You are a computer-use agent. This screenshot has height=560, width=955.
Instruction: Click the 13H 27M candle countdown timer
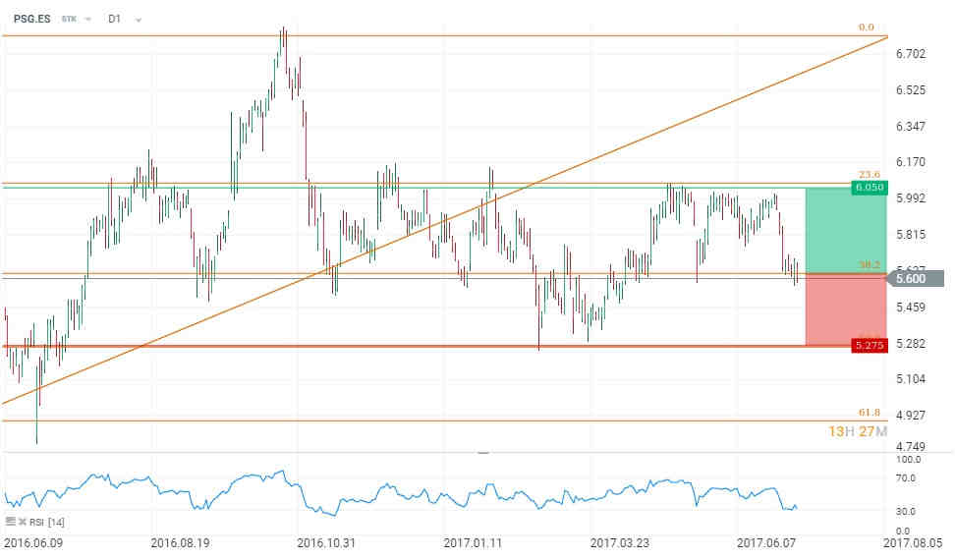click(x=856, y=432)
